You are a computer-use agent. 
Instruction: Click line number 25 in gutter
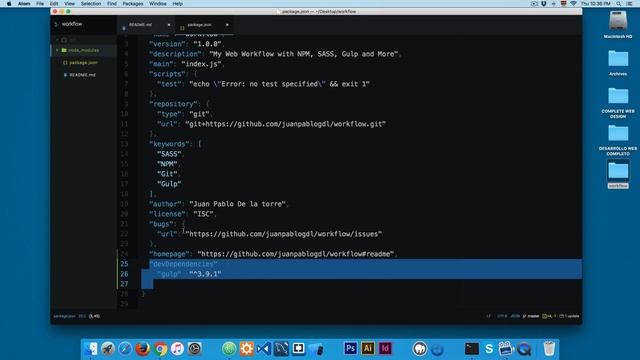124,264
